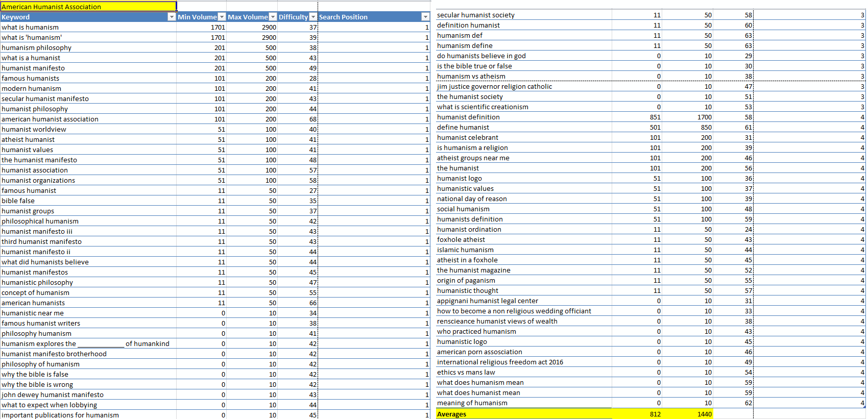868x419 pixels.
Task: Select the 'humanist manifesto' keyword cell
Action: [88, 68]
